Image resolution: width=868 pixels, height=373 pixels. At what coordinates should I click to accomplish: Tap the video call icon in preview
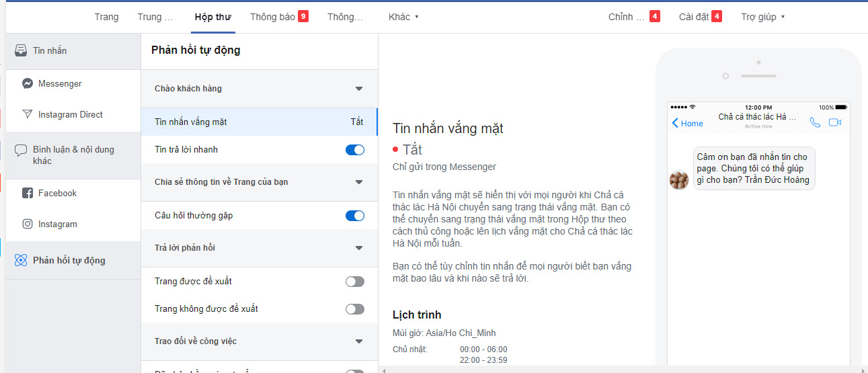[835, 122]
